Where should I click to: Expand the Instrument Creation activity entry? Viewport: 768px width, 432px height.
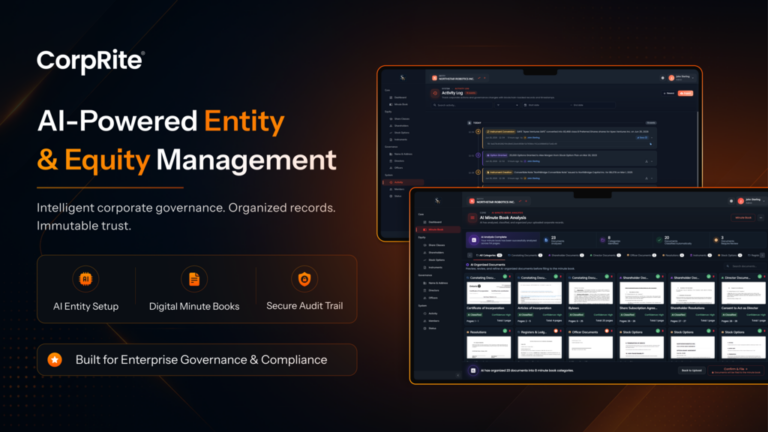tap(652, 178)
